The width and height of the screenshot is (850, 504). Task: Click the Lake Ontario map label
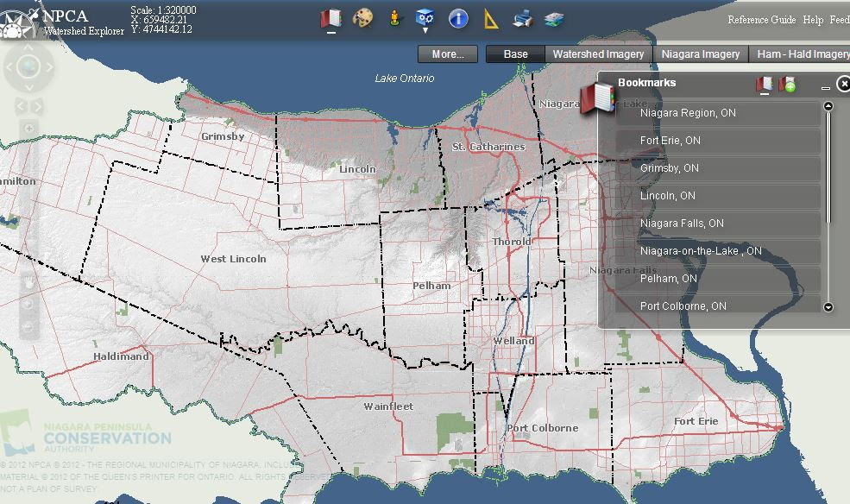[x=405, y=79]
